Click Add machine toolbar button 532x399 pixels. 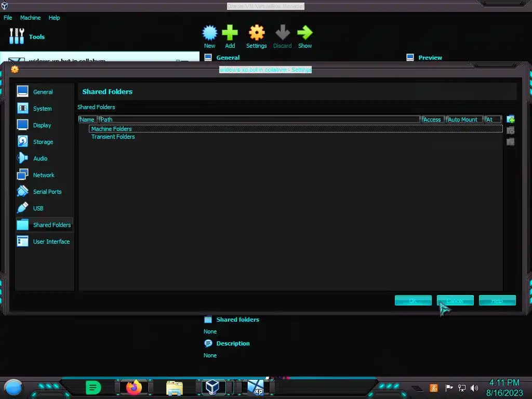230,37
